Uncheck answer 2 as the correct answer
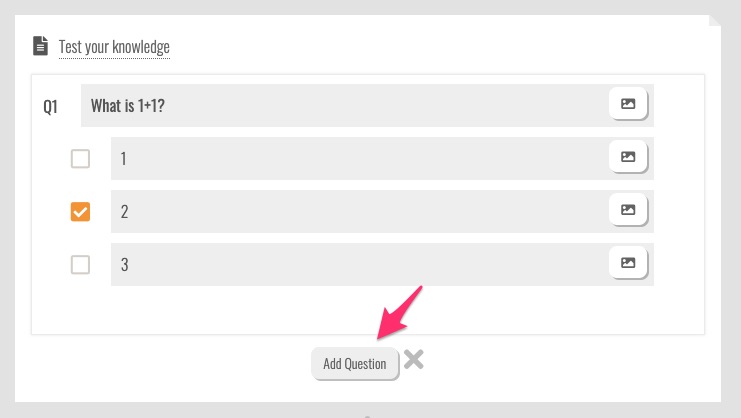Viewport: 741px width, 418px height. pyautogui.click(x=80, y=212)
